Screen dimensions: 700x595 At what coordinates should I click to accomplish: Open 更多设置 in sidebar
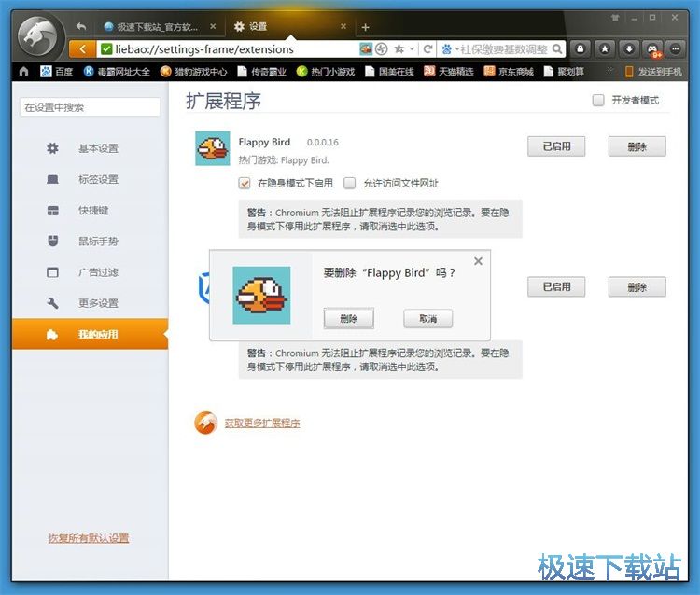90,303
